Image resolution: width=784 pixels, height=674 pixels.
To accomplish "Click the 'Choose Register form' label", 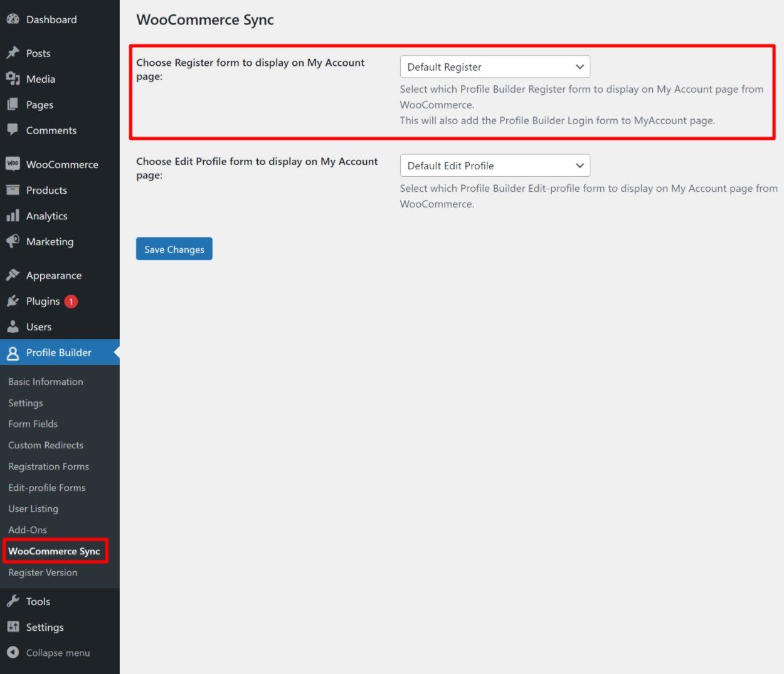I will [x=250, y=70].
